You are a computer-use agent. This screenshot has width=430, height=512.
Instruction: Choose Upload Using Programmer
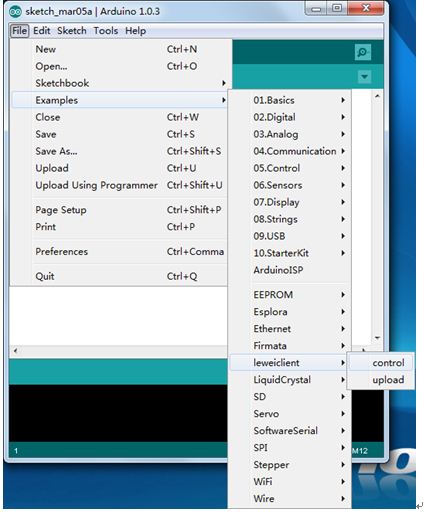(x=119, y=185)
